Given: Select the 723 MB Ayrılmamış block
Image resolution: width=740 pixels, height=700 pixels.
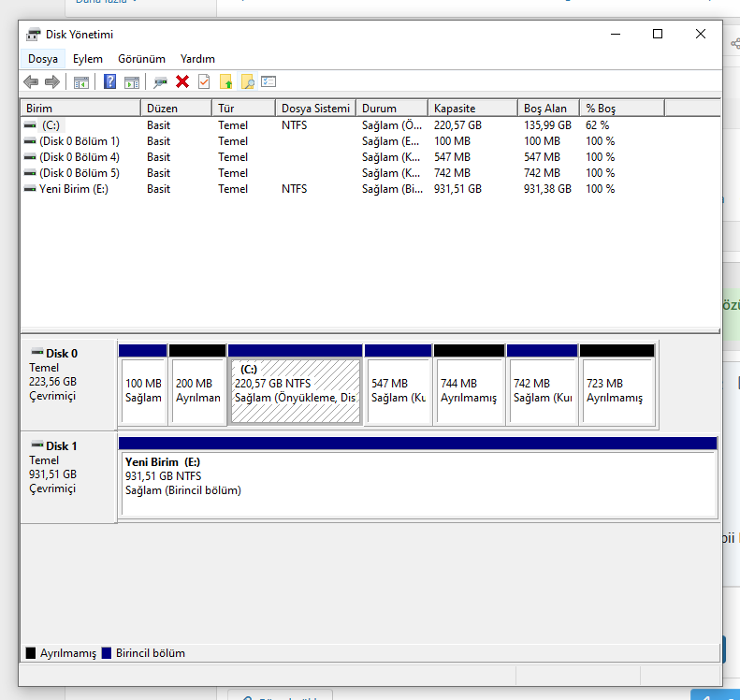Looking at the screenshot, I should (617, 386).
